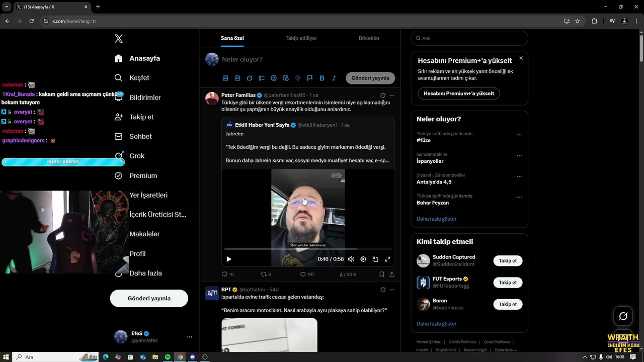Play the video in the quoted post
The height and width of the screenshot is (362, 644).
pyautogui.click(x=229, y=259)
